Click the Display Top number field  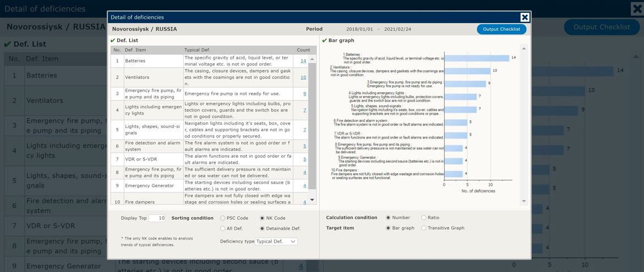click(x=157, y=218)
